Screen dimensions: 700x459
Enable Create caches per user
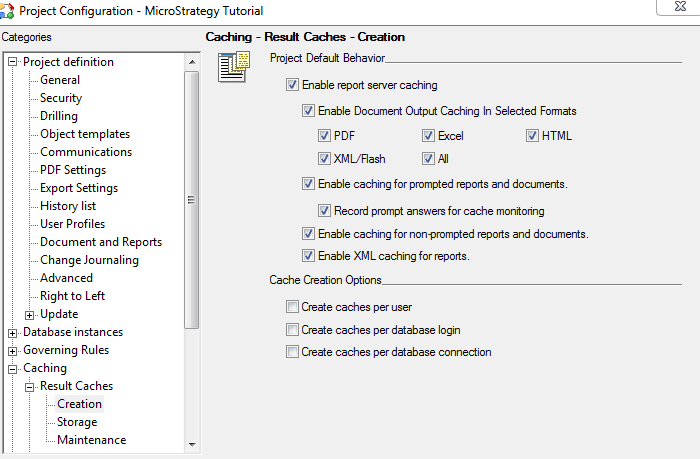[292, 306]
